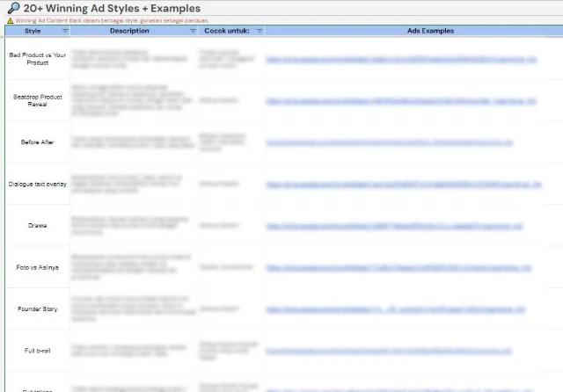Open the ad example link for Drama
This screenshot has height=392, width=563.
[x=395, y=226]
